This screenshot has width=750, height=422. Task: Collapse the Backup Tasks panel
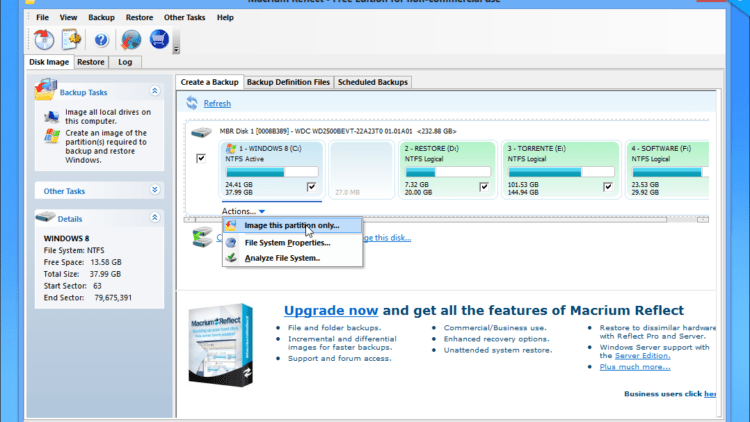coord(155,92)
